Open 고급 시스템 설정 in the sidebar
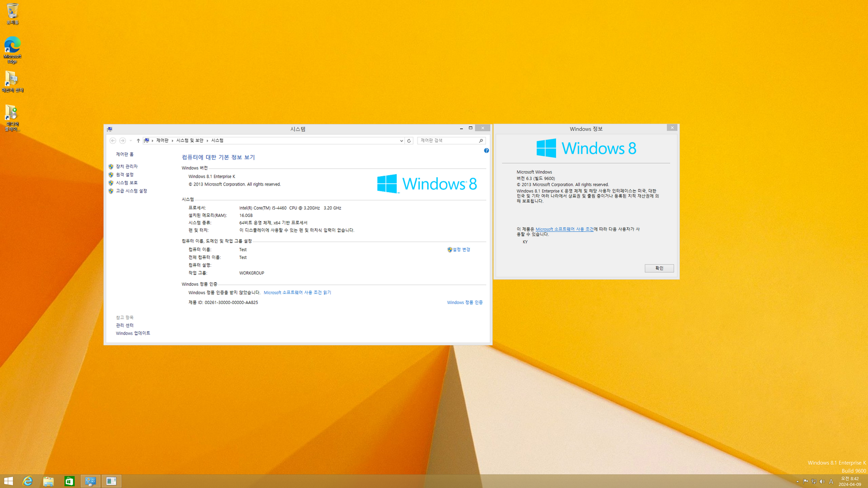 [131, 191]
